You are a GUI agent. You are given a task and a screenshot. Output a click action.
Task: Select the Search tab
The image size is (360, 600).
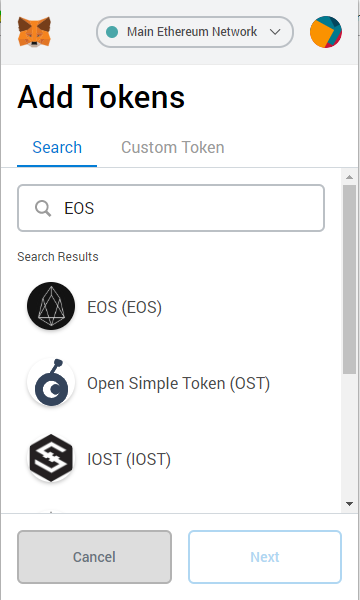[57, 147]
